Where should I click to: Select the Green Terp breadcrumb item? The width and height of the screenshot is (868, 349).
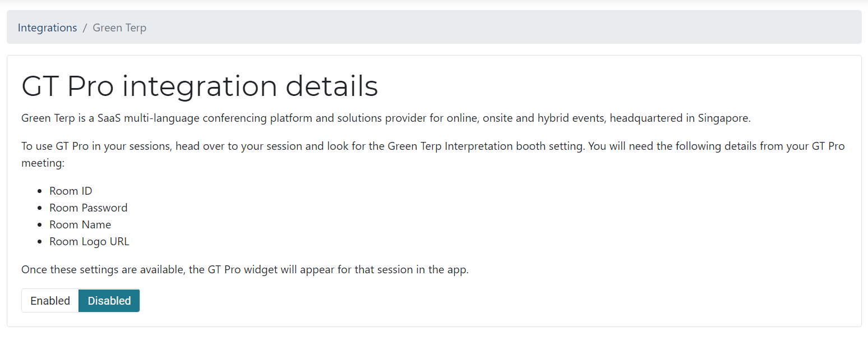coord(119,27)
